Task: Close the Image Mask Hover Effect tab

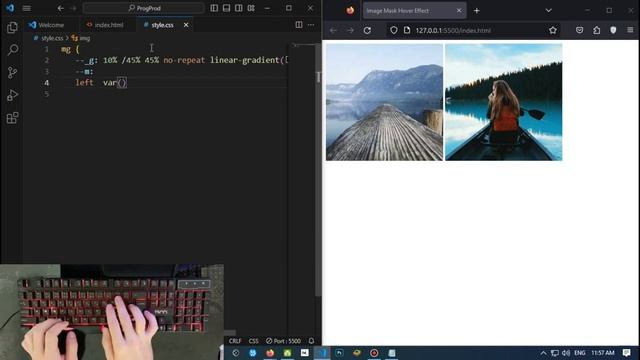Action: coord(459,11)
